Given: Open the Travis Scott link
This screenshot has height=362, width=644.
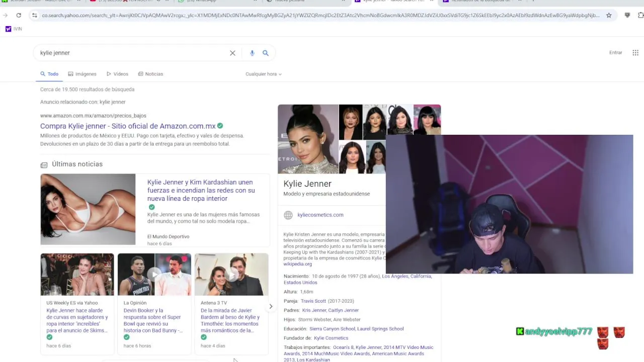Looking at the screenshot, I should click(x=313, y=301).
